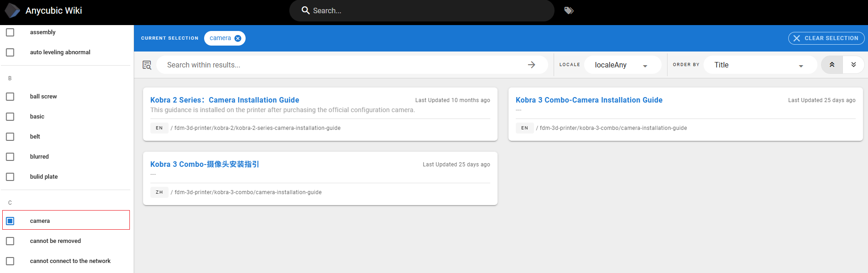
Task: Open the tags browser icon in header
Action: (569, 10)
